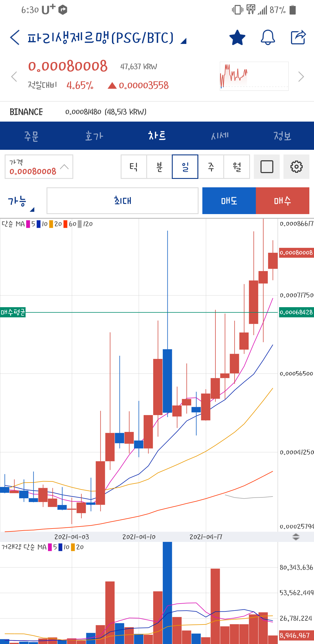The image size is (314, 644).
Task: Tap the 80,343.636 volume axis label
Action: pos(296,567)
